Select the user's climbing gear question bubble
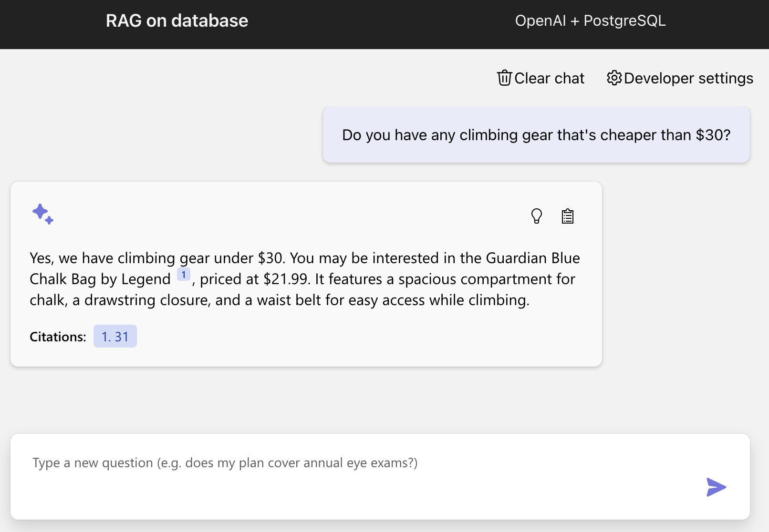This screenshot has height=532, width=769. (x=536, y=135)
